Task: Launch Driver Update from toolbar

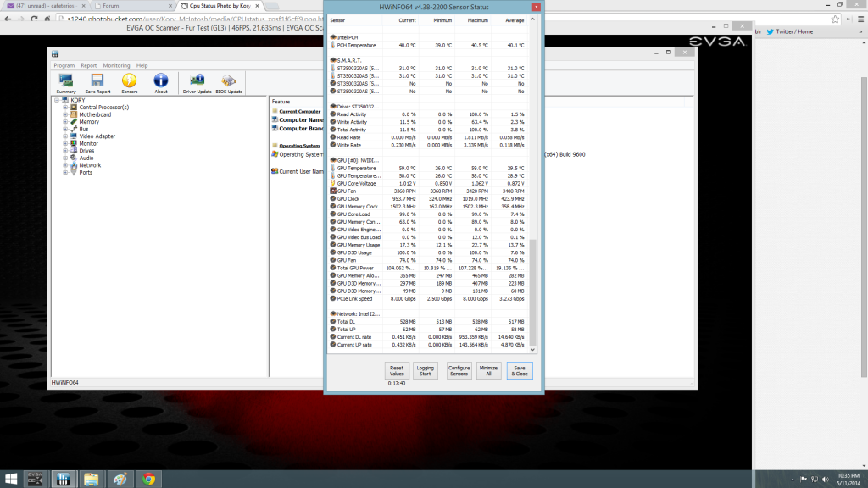Action: coord(197,82)
